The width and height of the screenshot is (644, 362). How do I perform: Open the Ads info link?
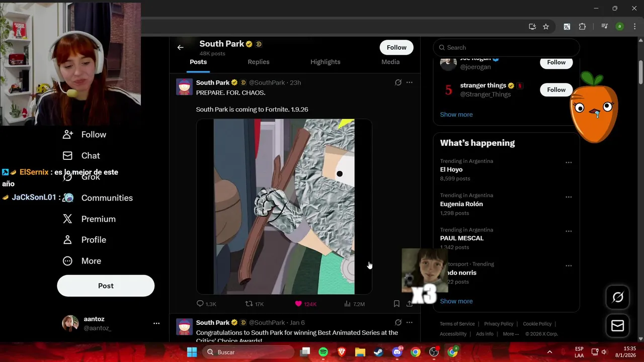pos(485,334)
